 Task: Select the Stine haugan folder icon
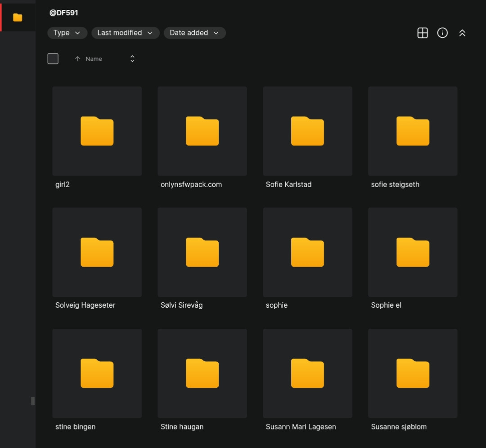pos(202,373)
